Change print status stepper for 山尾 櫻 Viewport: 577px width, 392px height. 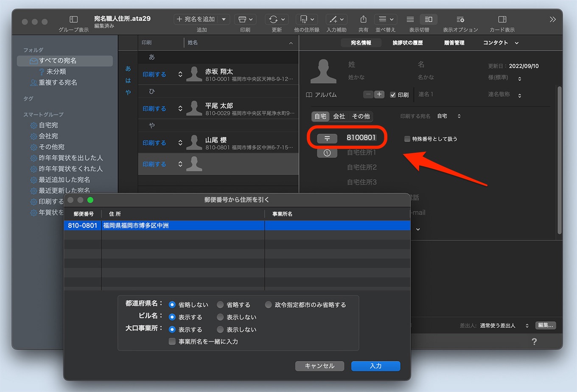click(180, 143)
